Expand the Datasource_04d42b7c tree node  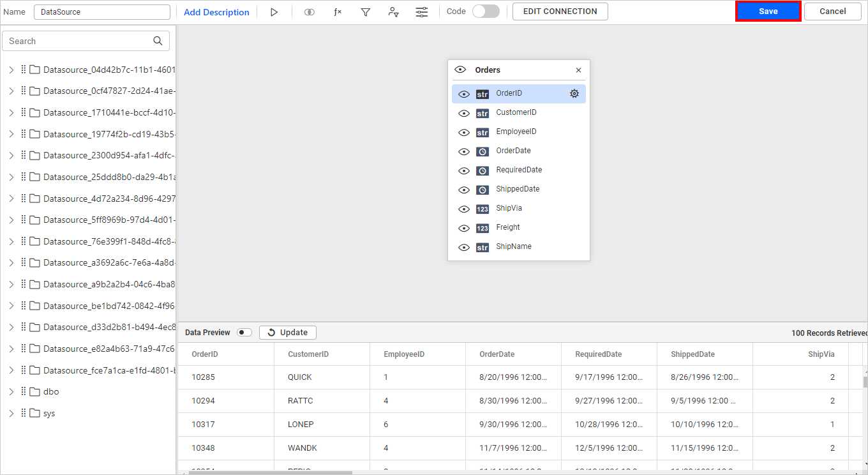(x=11, y=70)
